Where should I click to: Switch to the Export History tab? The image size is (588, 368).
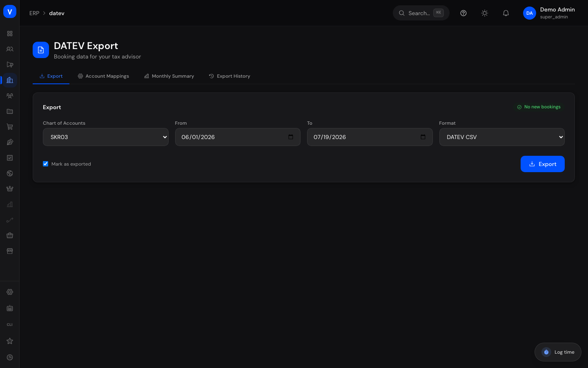pos(229,76)
